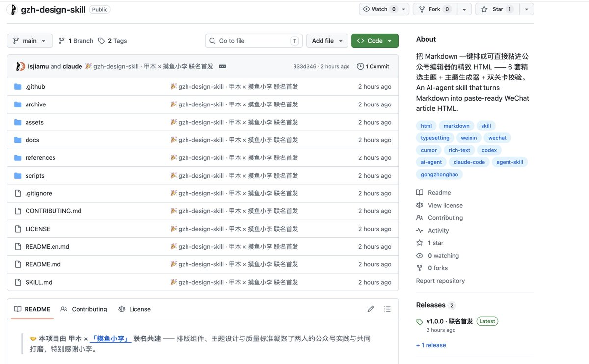Open the main branch selector dropdown

[29, 41]
